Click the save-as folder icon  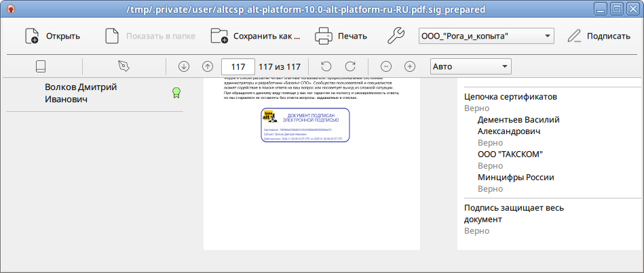click(x=219, y=36)
